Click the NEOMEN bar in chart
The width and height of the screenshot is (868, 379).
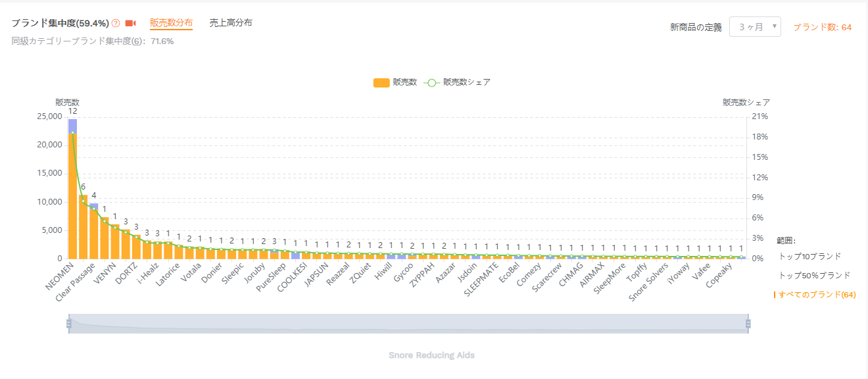coord(72,197)
